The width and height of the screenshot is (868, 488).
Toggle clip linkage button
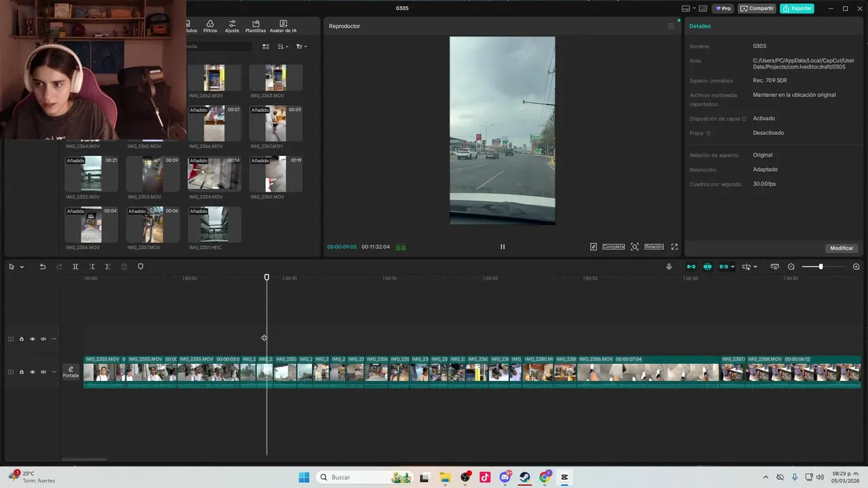[x=724, y=267]
